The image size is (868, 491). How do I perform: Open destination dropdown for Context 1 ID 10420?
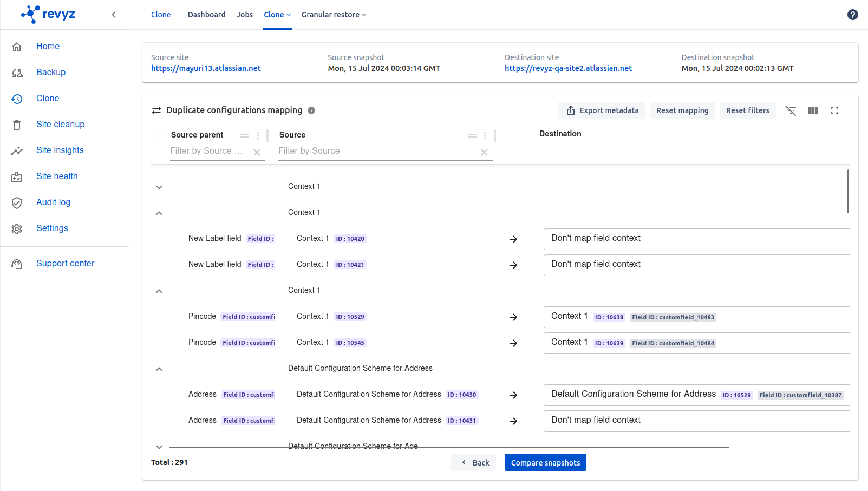pos(696,239)
